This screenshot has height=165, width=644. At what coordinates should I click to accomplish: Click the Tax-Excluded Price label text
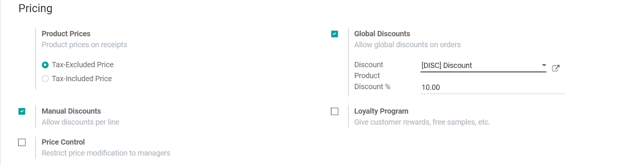coord(83,65)
